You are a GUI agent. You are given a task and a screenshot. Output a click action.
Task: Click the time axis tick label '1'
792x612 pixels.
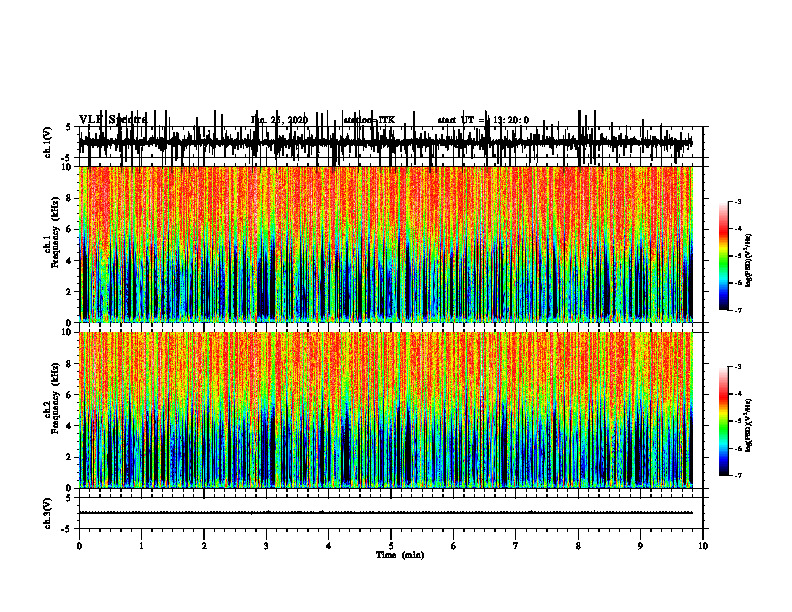click(x=141, y=546)
